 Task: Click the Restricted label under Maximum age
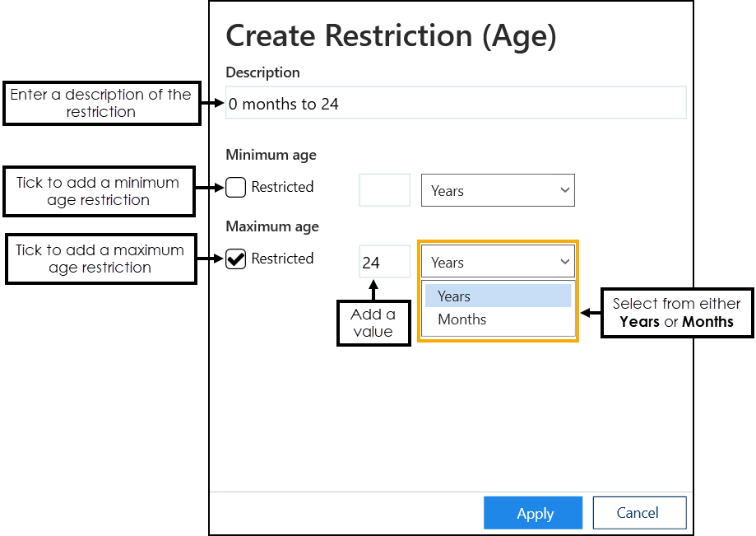coord(282,259)
